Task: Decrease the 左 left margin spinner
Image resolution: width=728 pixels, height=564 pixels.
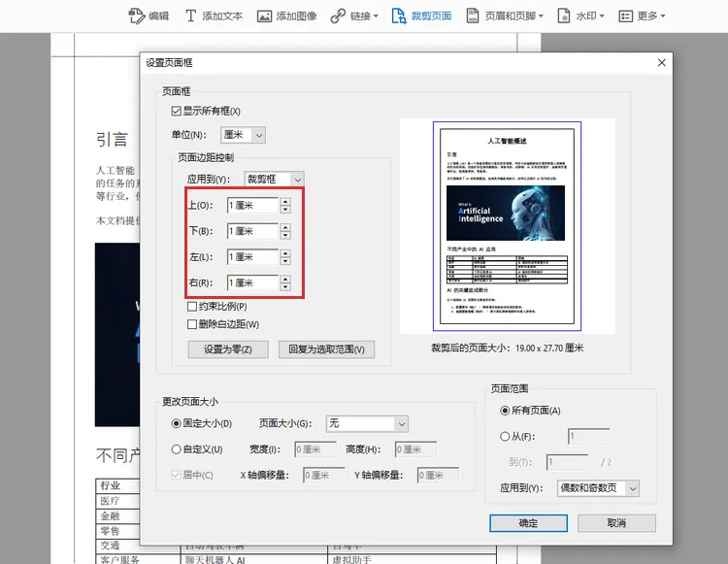Action: tap(285, 261)
